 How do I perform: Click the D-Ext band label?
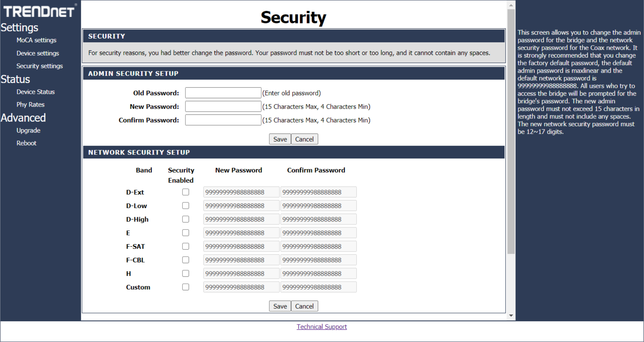[135, 192]
